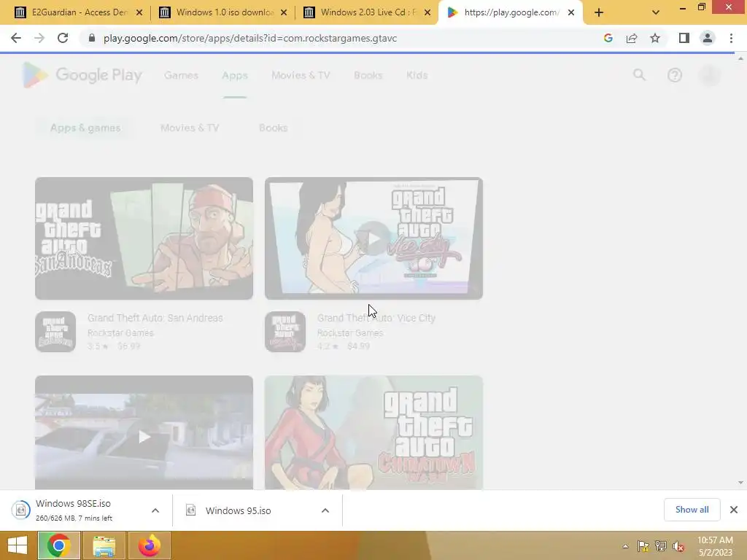Play the truck video in bottom-left card
Viewport: 747px width, 560px height.
pos(144,436)
